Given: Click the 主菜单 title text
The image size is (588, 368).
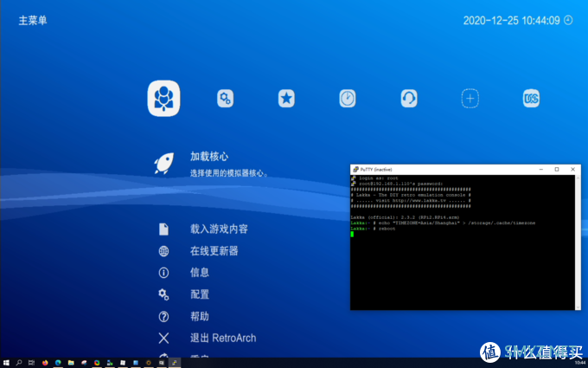Looking at the screenshot, I should 33,20.
